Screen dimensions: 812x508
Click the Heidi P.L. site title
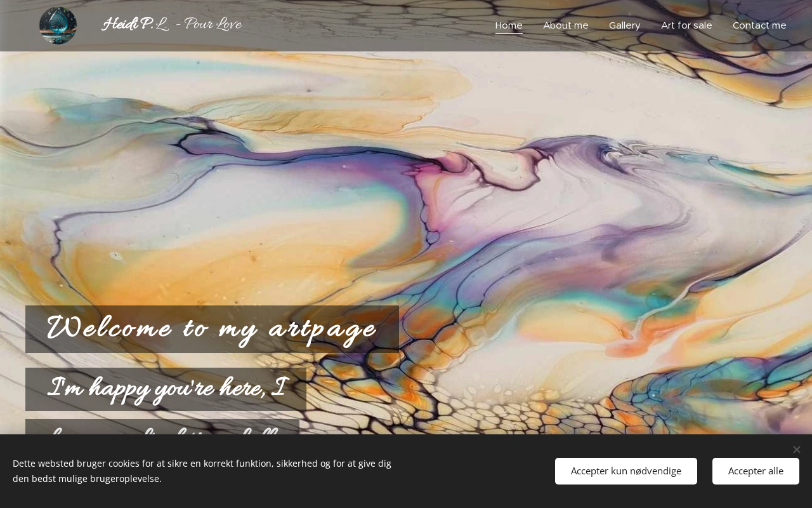click(135, 25)
